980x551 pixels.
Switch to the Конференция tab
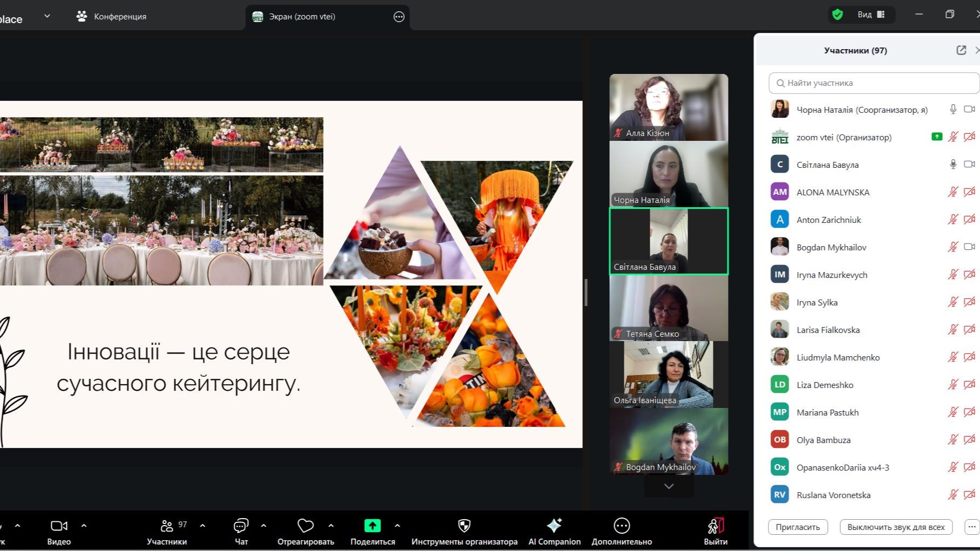112,16
